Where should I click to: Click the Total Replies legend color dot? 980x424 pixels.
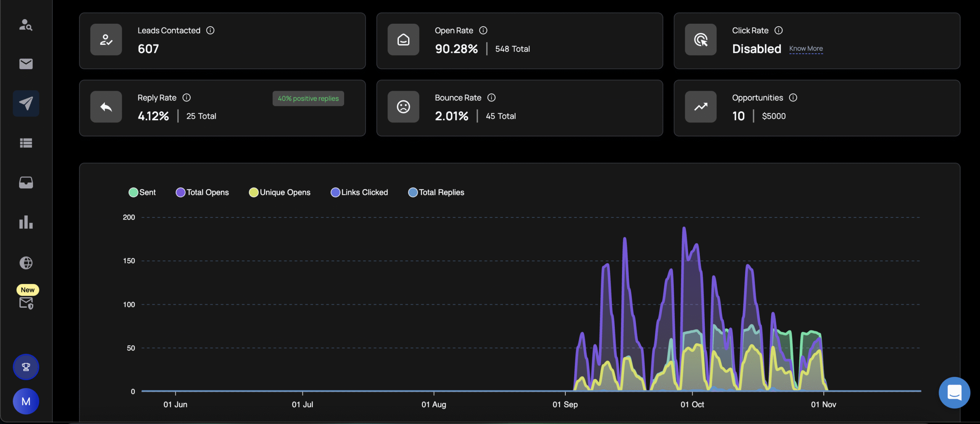[413, 192]
